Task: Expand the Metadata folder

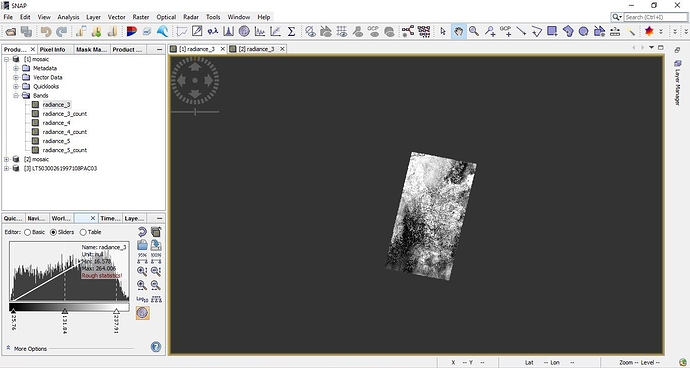Action: (16, 68)
